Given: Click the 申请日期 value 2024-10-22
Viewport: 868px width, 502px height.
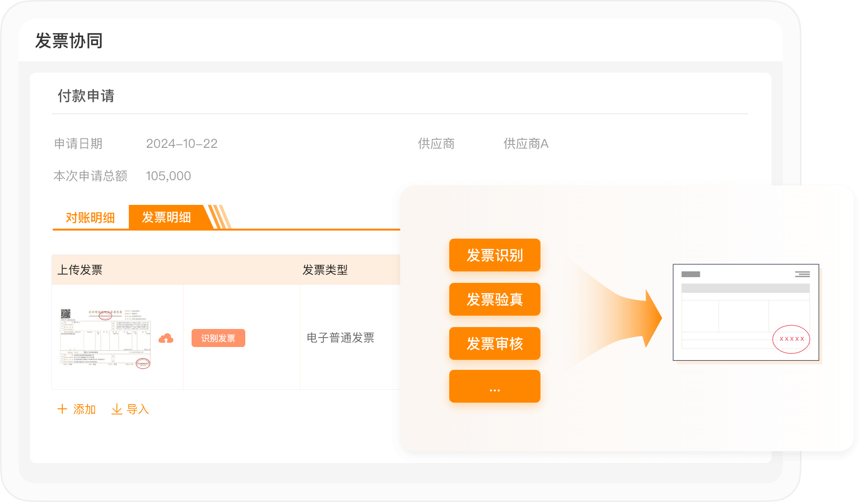Looking at the screenshot, I should pos(182,144).
